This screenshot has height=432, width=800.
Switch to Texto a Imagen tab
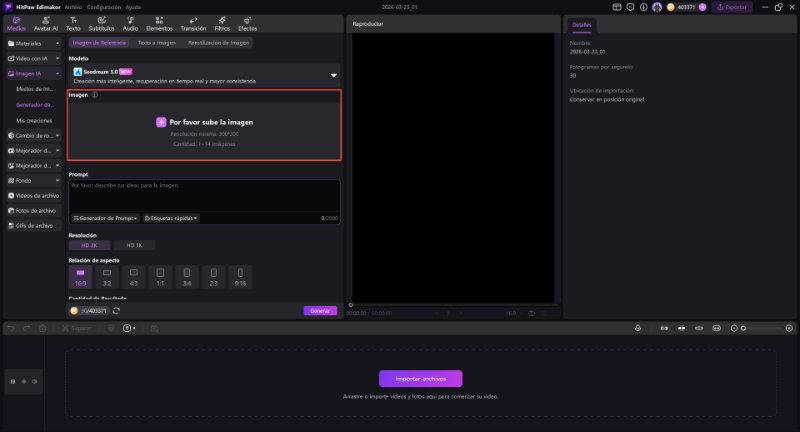(x=157, y=43)
